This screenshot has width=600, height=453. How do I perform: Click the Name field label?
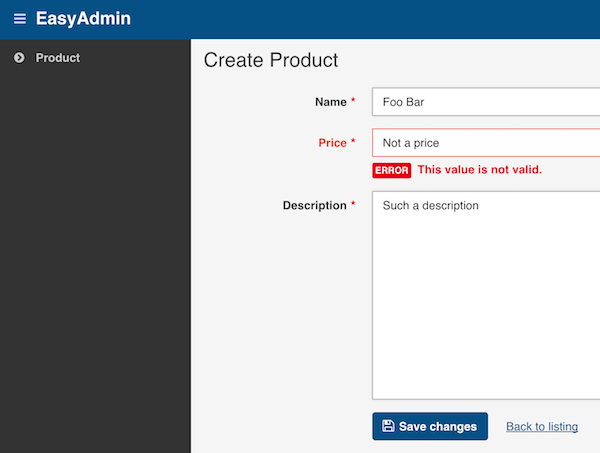(x=331, y=102)
